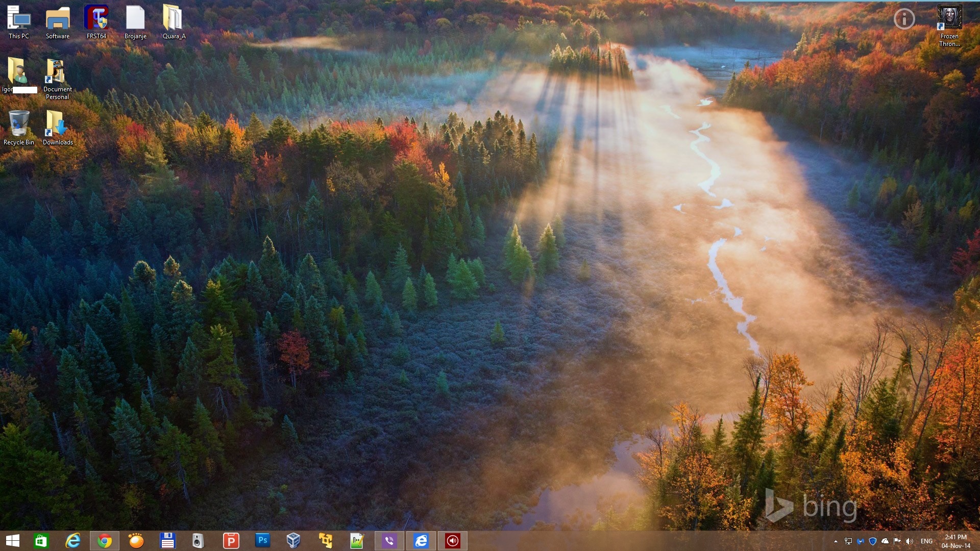The image size is (980, 551).
Task: Open the network connection tray icon
Action: click(x=848, y=541)
